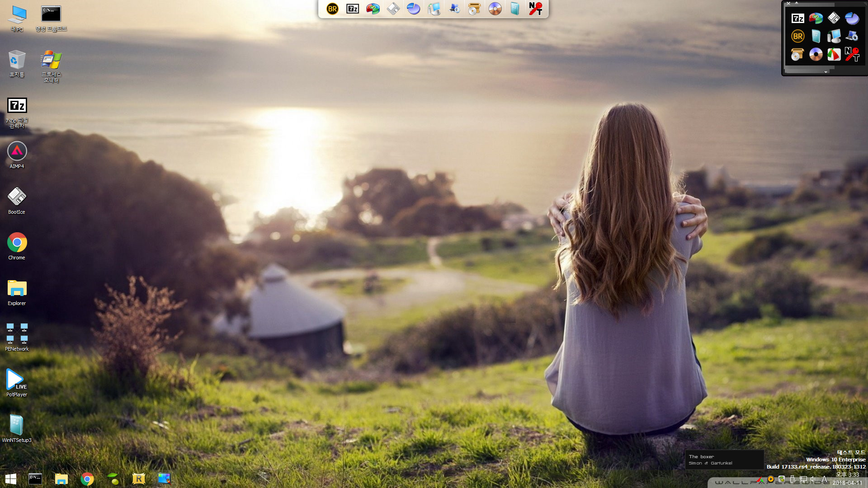Toggle the input language 'A' indicator
868x488 pixels.
point(824,479)
